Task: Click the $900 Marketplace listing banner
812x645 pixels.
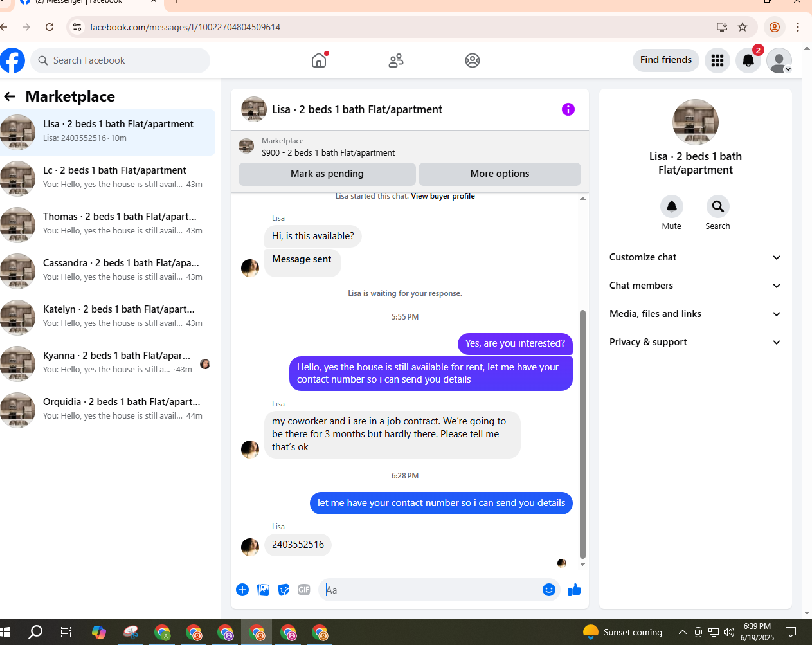Action: 410,147
